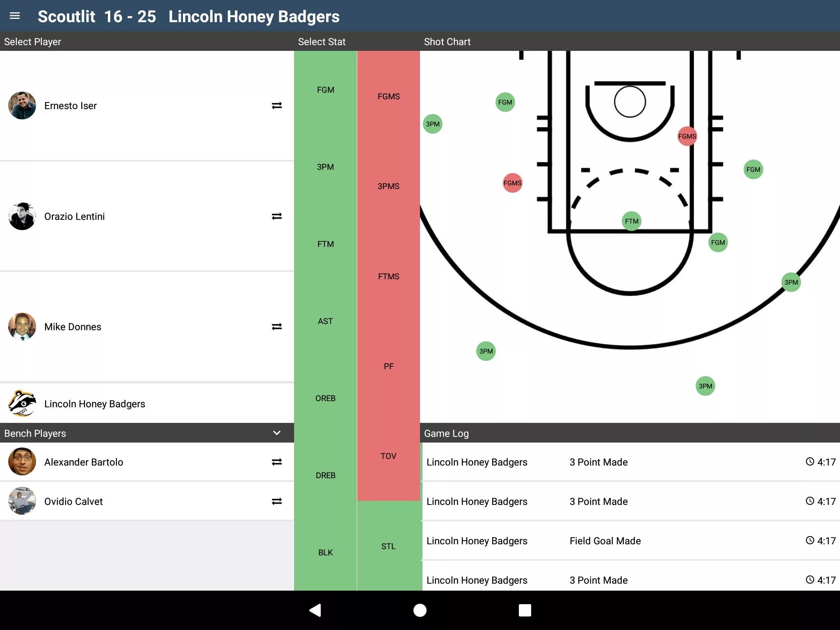
Task: Select the 3PMS stat icon in red column
Action: (388, 186)
